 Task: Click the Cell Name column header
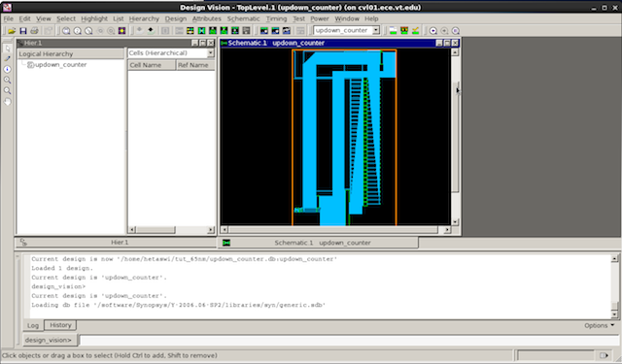pos(152,65)
